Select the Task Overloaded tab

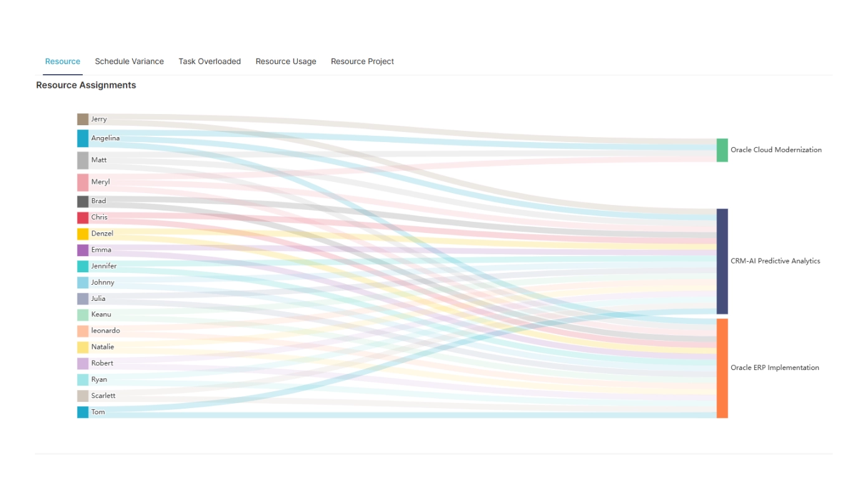click(209, 62)
